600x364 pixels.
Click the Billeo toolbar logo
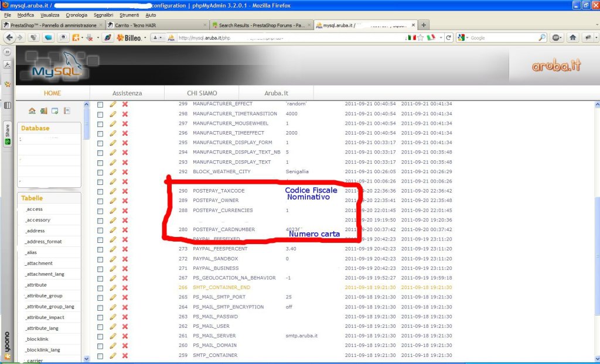point(129,37)
